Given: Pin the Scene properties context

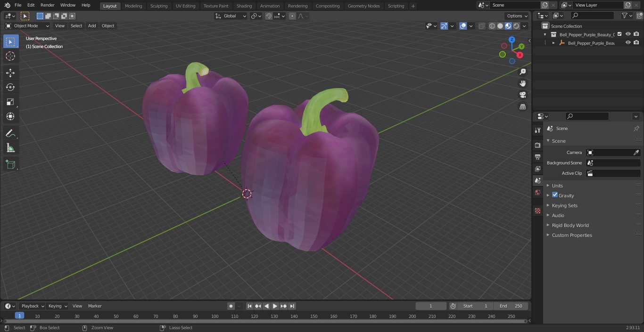Looking at the screenshot, I should pos(636,129).
